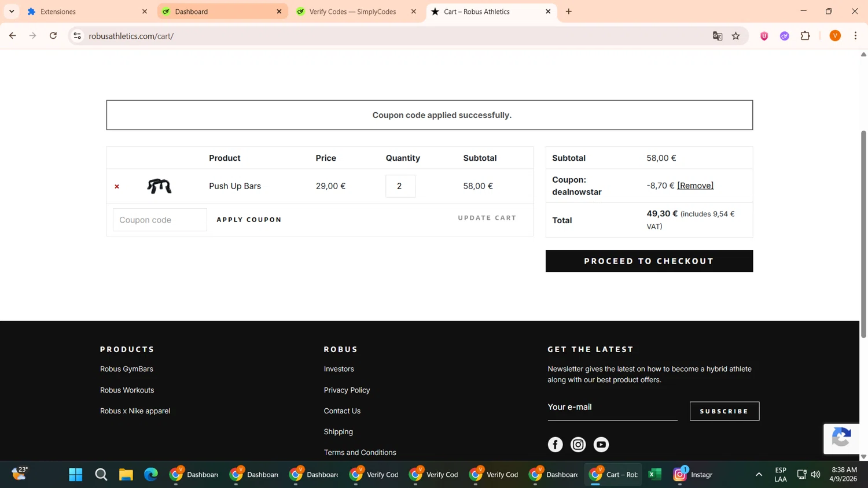This screenshot has height=488, width=868.
Task: Open the weather widget showing 23°
Action: pyautogui.click(x=19, y=474)
